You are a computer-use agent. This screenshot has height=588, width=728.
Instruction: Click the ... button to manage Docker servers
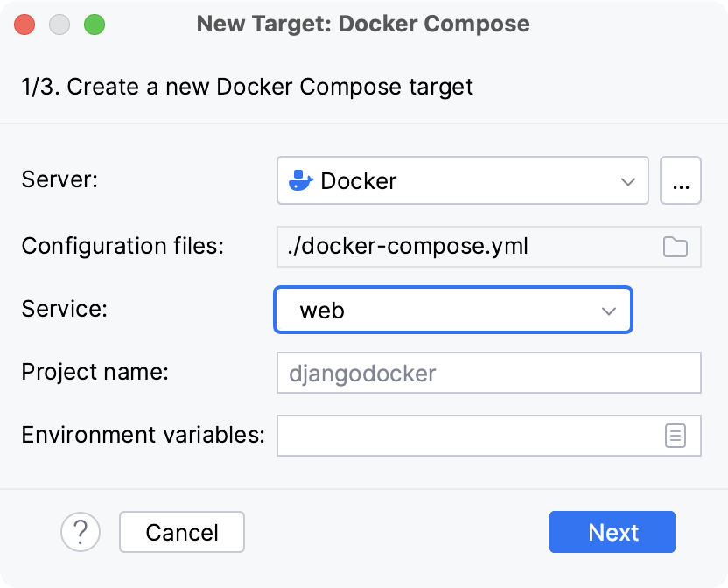[681, 180]
